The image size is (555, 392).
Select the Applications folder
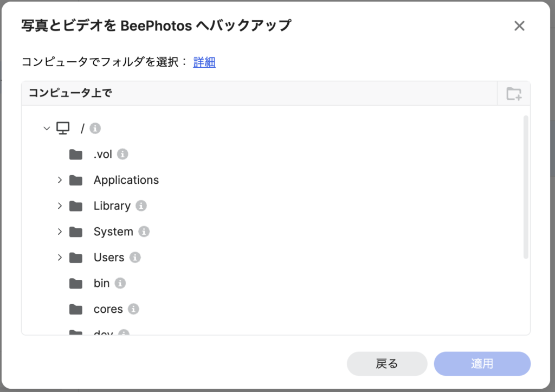coord(126,180)
